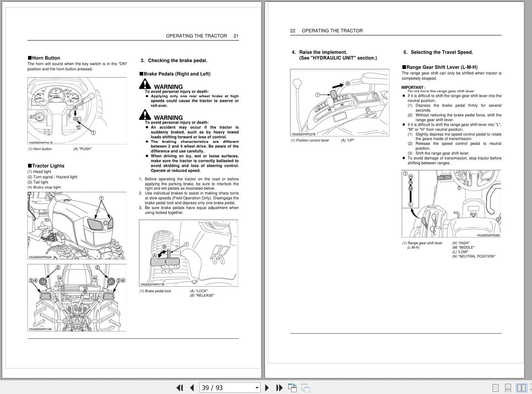Jump to the last page
Image resolution: width=532 pixels, height=394 pixels.
click(x=279, y=388)
